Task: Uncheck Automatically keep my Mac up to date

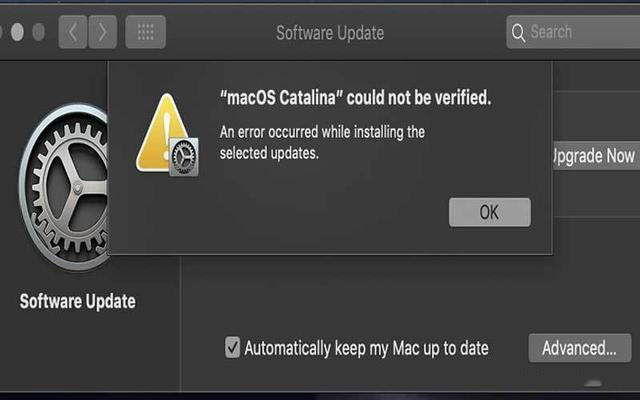Action: coord(232,348)
